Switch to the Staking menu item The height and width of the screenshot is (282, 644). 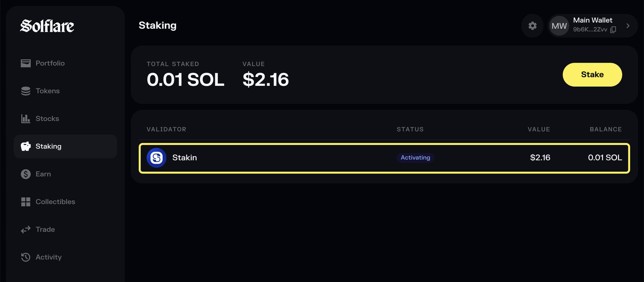[49, 146]
